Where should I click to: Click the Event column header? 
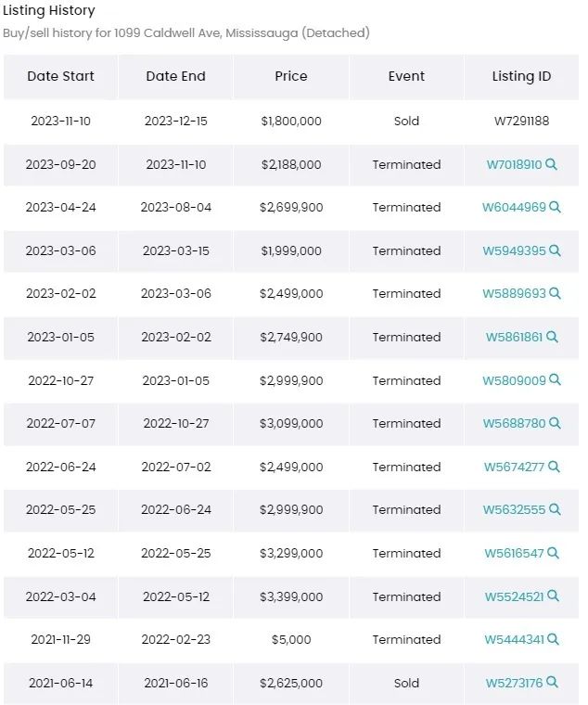click(406, 76)
